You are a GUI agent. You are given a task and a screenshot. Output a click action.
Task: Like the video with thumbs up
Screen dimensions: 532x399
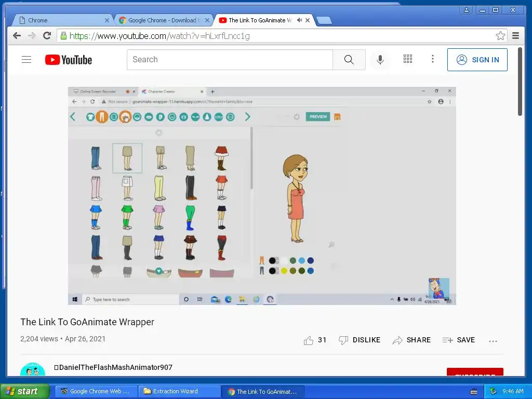tap(309, 340)
